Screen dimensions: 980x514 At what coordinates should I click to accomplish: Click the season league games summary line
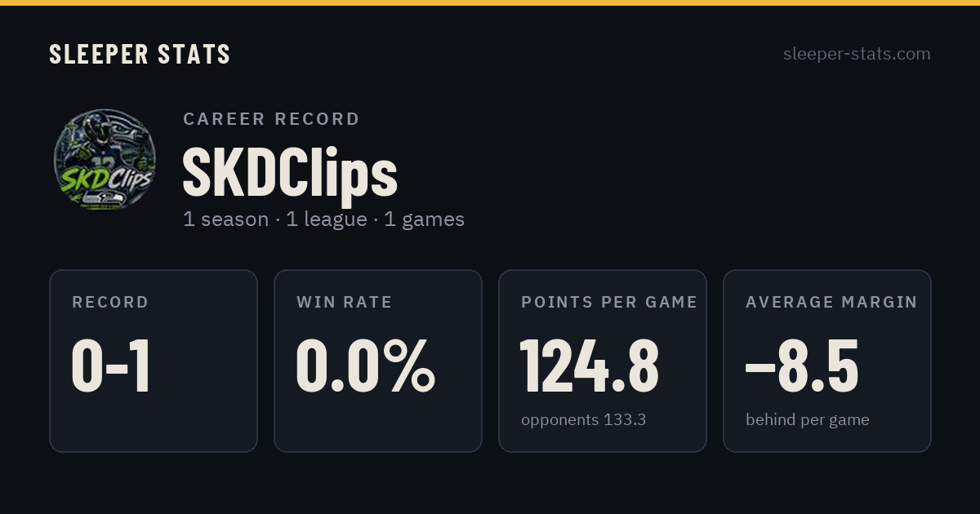coord(323,219)
